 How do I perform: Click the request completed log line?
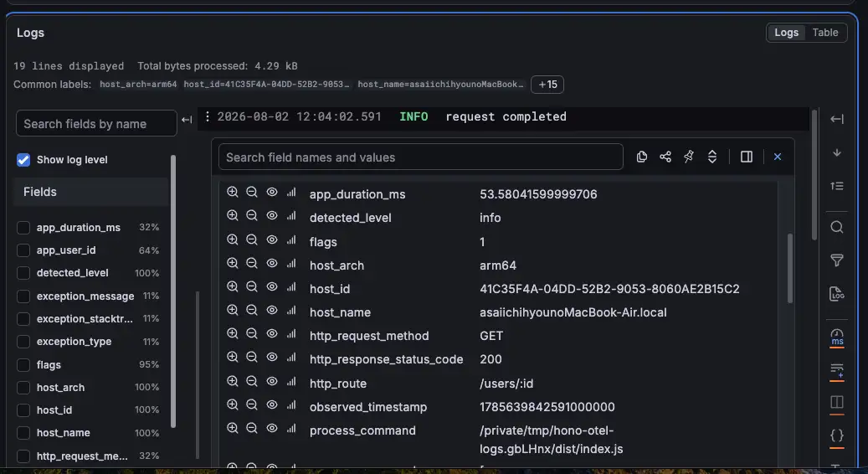[506, 116]
